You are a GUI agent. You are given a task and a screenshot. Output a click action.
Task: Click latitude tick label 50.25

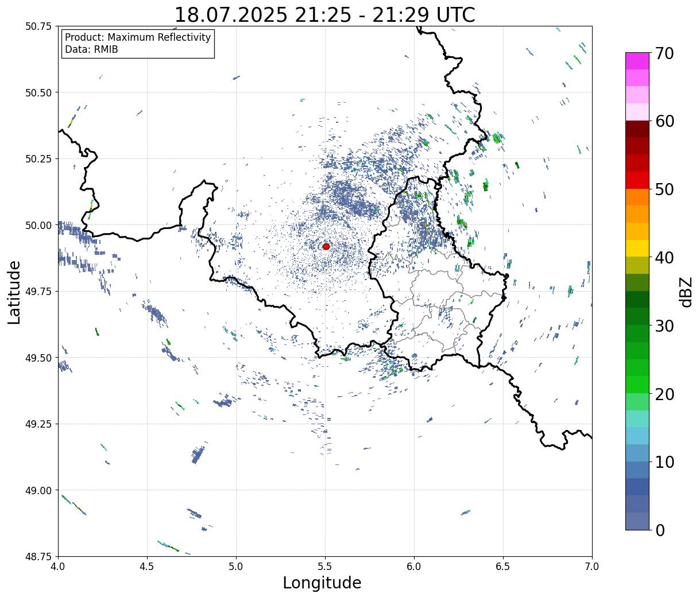tap(38, 159)
